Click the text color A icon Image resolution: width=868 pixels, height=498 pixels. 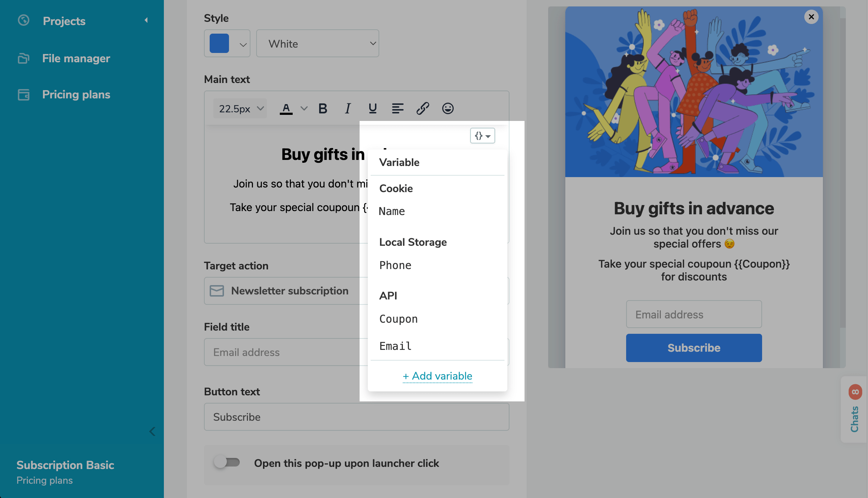[x=286, y=108]
